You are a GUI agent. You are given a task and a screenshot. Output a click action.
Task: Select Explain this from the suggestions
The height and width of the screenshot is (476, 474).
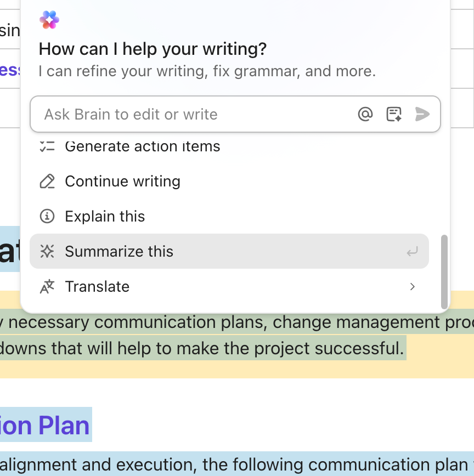pyautogui.click(x=105, y=216)
